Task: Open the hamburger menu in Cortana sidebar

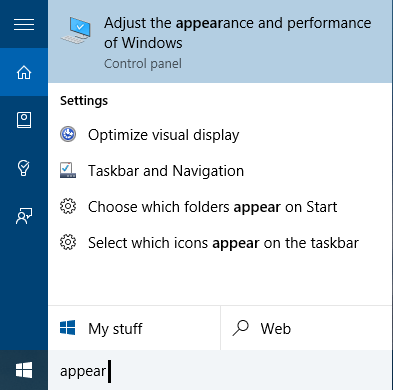Action: [x=24, y=24]
